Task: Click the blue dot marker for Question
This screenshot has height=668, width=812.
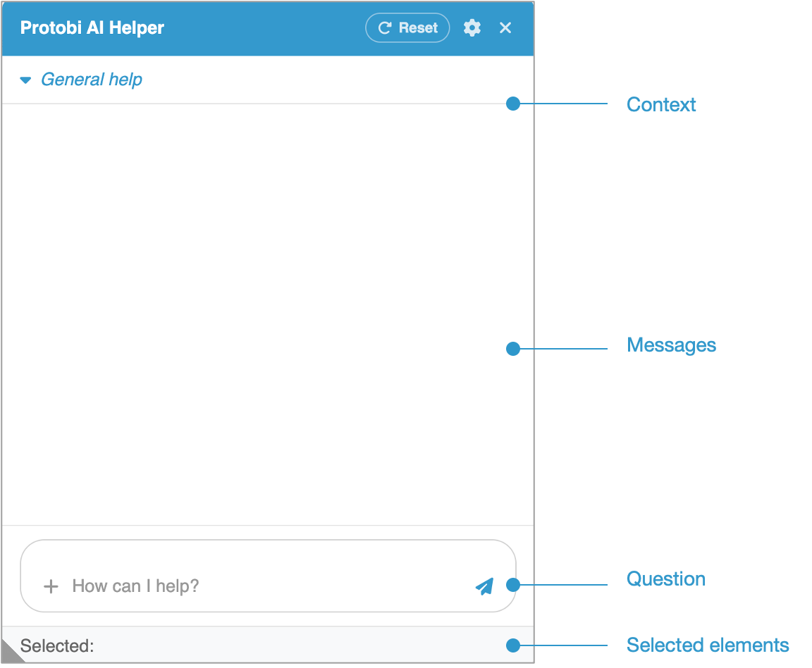Action: click(513, 585)
